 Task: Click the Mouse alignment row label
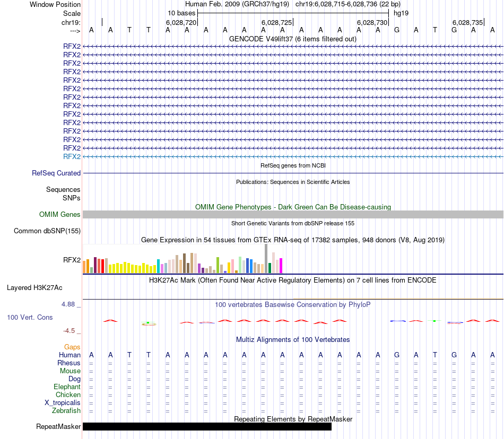[x=70, y=371]
